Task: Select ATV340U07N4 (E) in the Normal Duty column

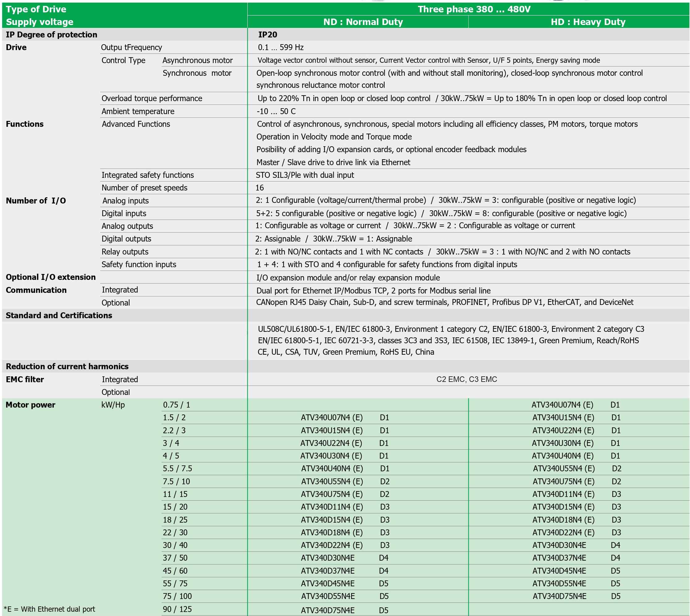Action: [x=332, y=418]
